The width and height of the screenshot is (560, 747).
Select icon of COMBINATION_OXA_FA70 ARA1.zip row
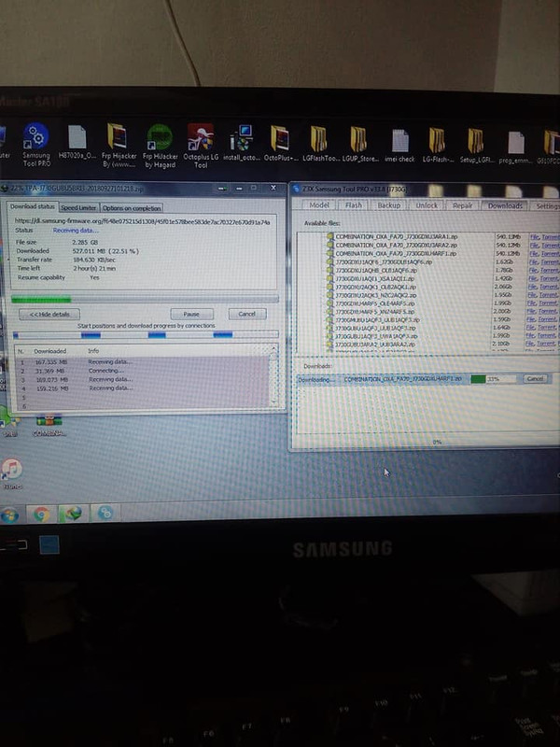(330, 236)
